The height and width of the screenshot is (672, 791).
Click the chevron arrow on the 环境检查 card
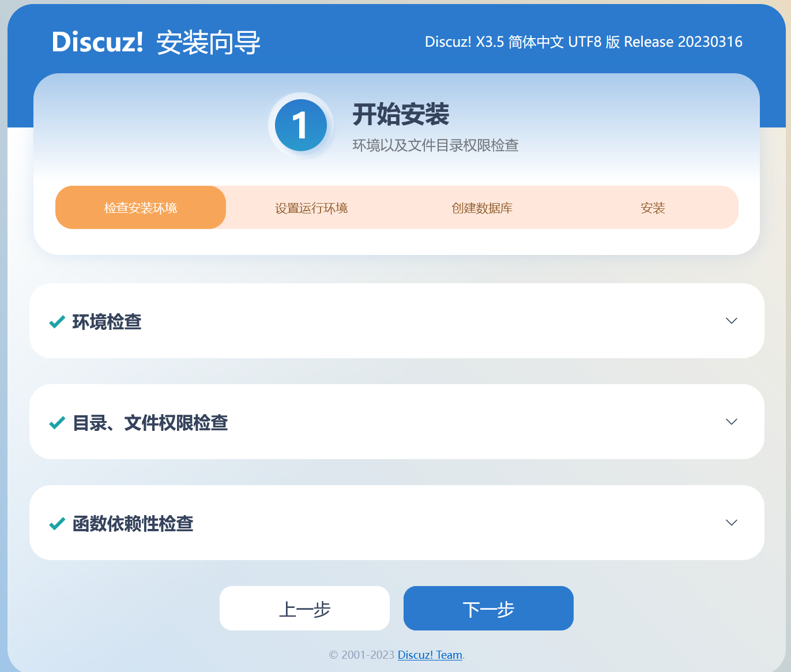pyautogui.click(x=731, y=321)
